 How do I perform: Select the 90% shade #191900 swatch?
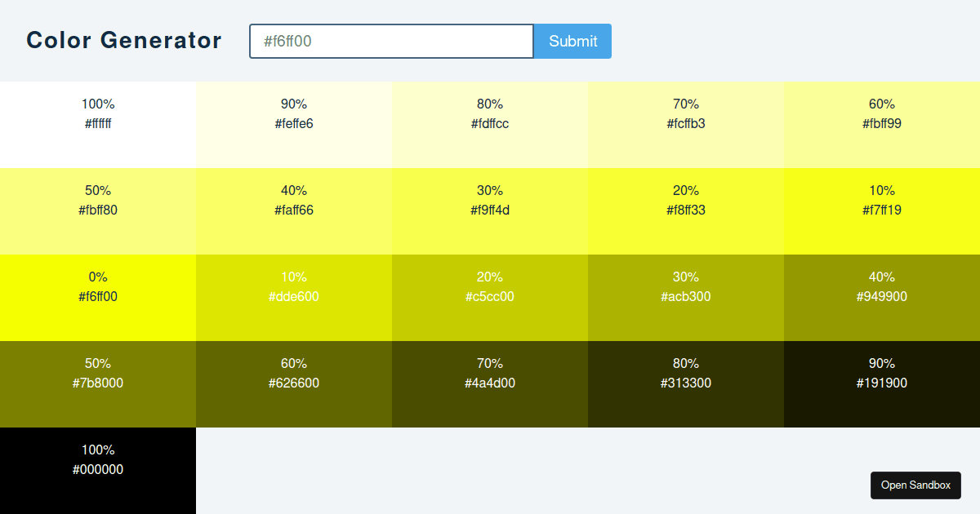pos(882,383)
